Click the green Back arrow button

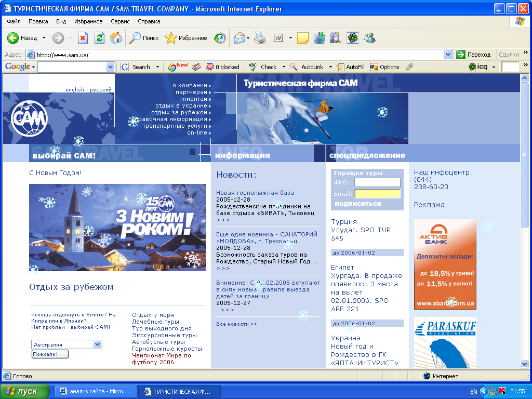(13, 38)
